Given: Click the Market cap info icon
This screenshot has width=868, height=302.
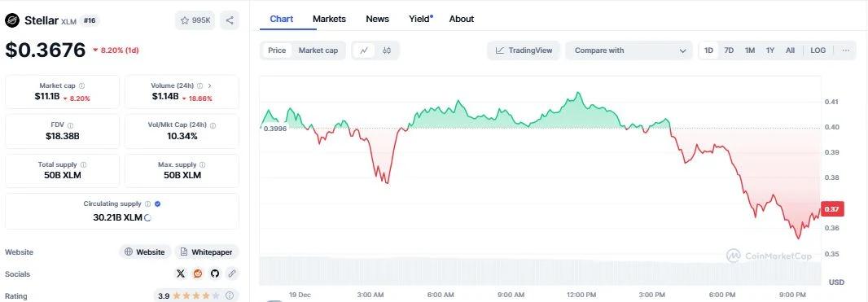Looking at the screenshot, I should point(82,85).
